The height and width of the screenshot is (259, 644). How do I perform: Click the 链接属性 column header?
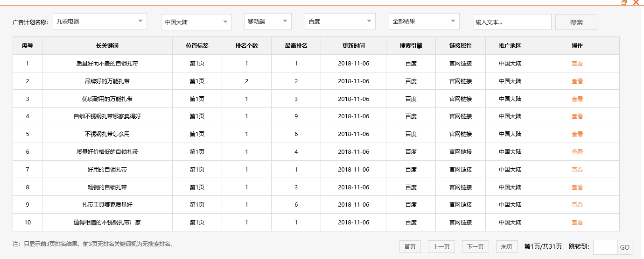tap(461, 46)
